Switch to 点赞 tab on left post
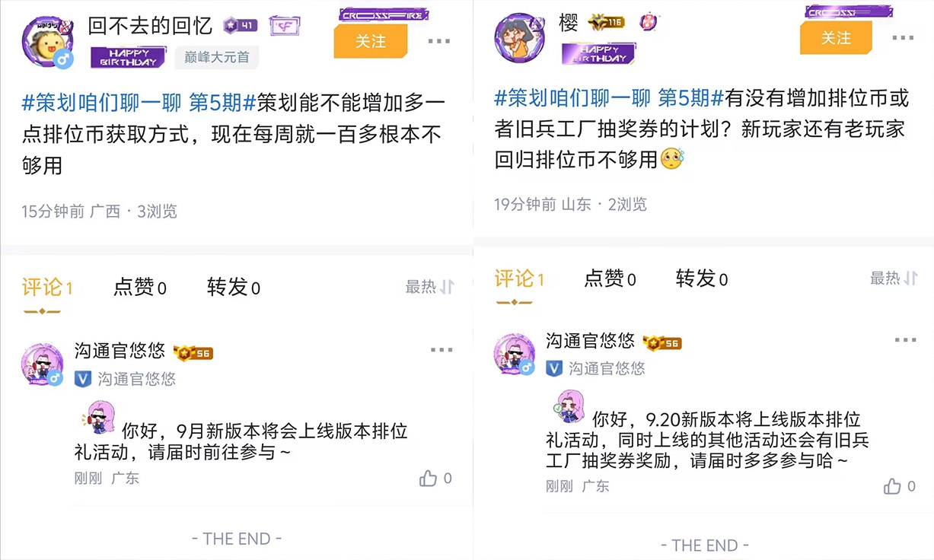 coord(140,287)
